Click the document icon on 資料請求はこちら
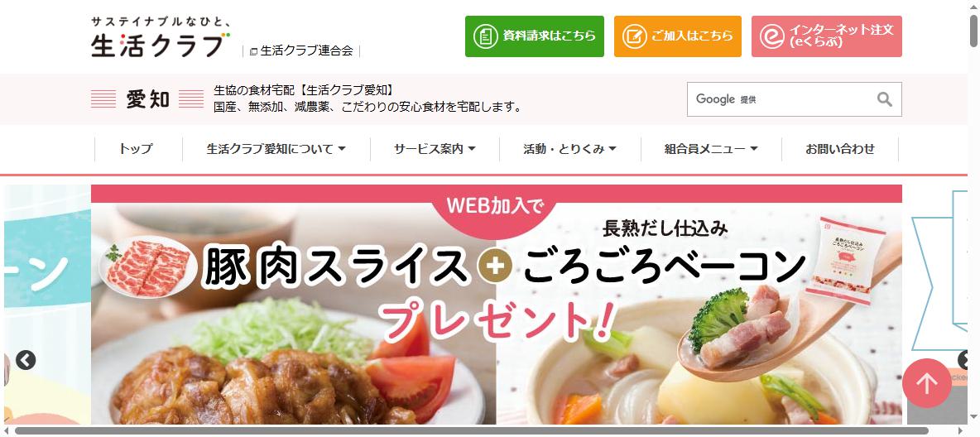The width and height of the screenshot is (980, 437). [484, 36]
